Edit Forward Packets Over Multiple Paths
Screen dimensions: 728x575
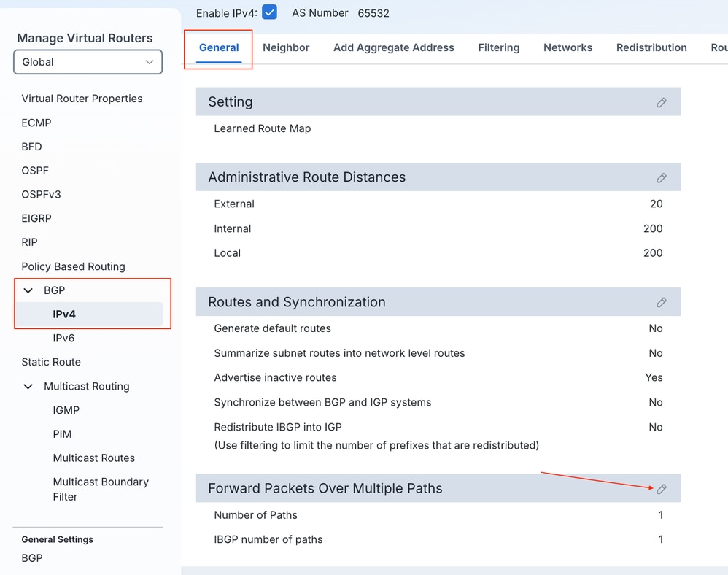[x=662, y=489]
